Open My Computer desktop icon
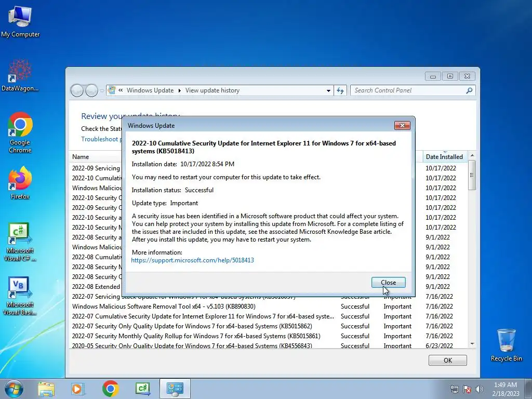 point(20,21)
